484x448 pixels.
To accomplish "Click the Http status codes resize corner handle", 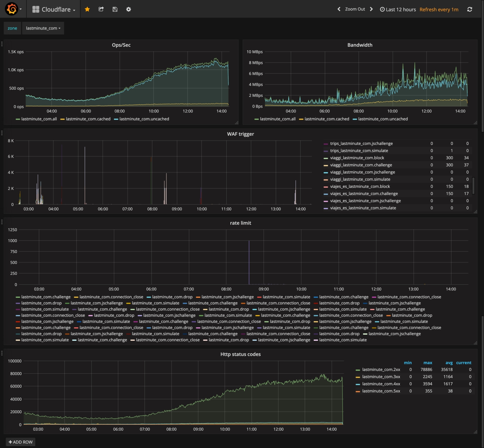I will point(475,432).
